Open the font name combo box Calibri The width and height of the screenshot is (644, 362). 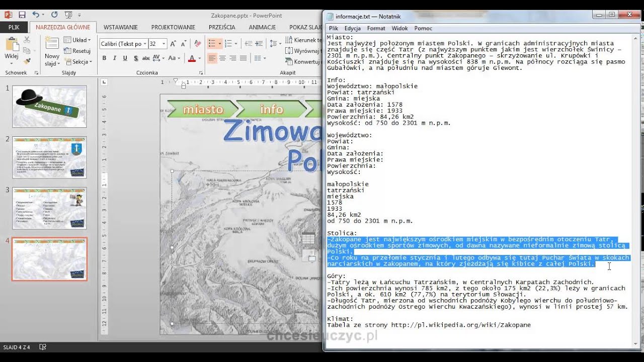123,44
